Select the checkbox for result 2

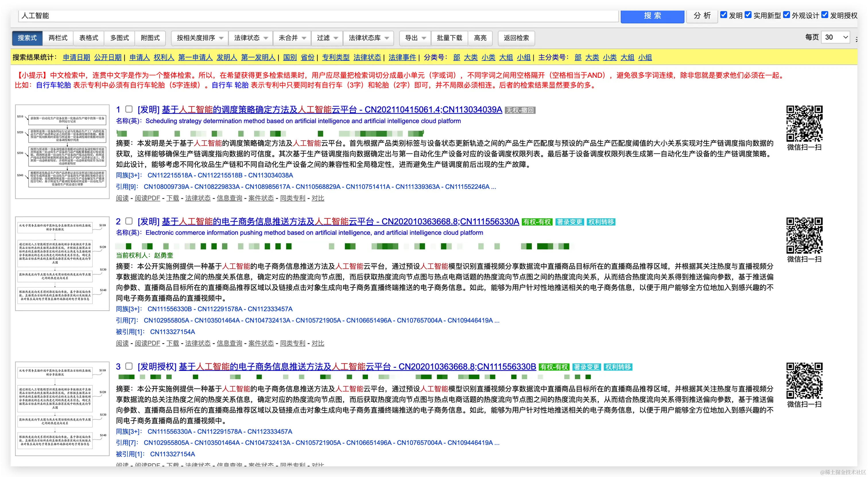[129, 221]
